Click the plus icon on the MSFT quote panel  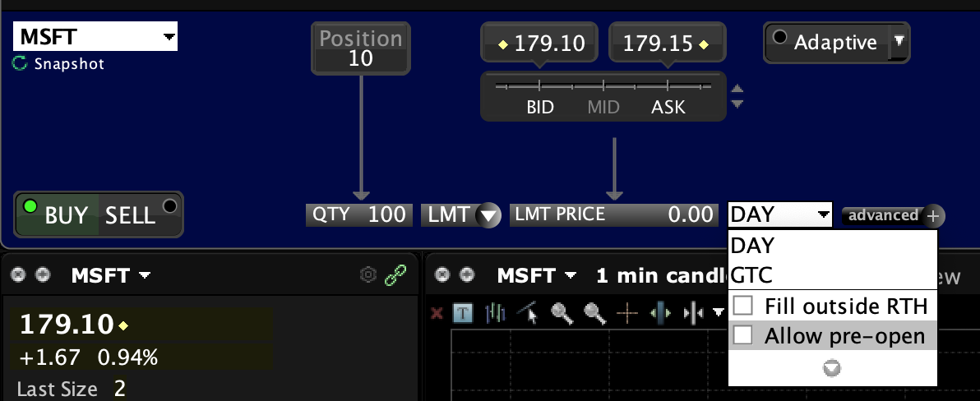tap(43, 274)
